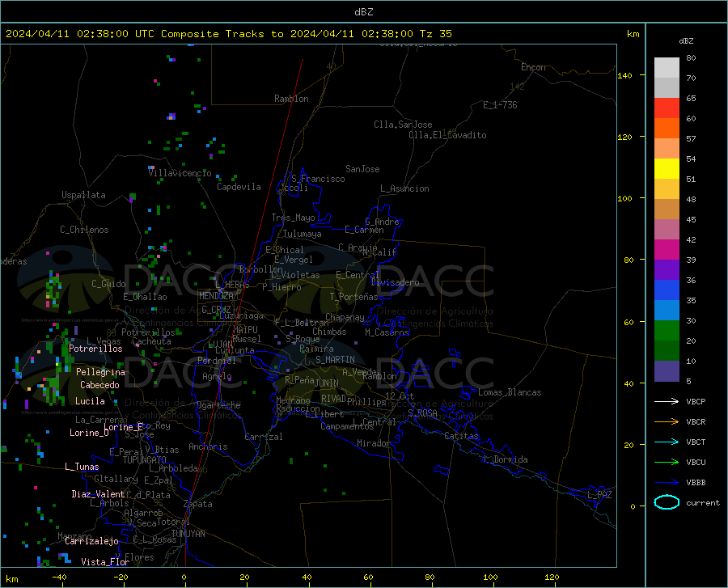Click the Mirador map label

point(373,443)
